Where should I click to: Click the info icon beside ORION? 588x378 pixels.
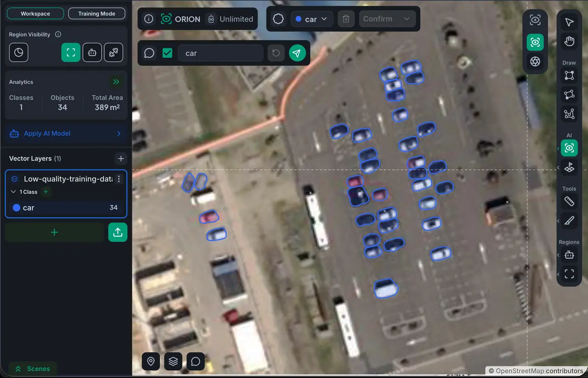(x=148, y=19)
